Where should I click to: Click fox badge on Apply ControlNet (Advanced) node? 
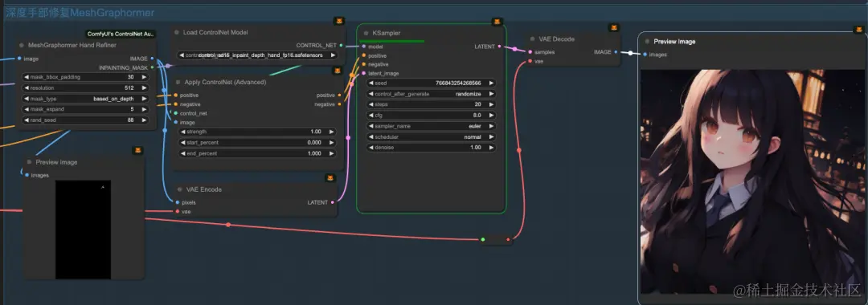point(337,71)
